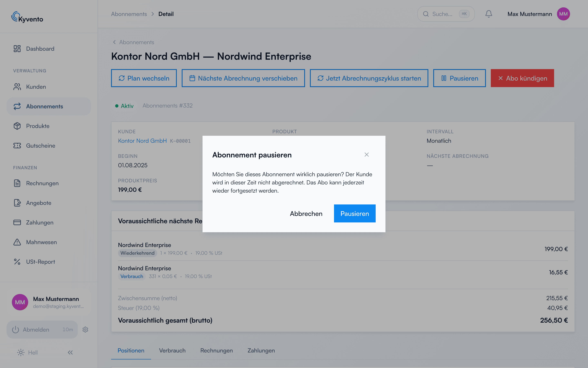Viewport: 588px width, 368px height.
Task: Click the Kyvento logo
Action: (27, 17)
